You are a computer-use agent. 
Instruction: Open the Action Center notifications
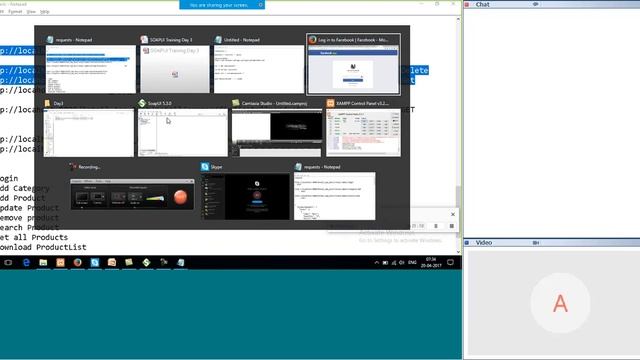coord(450,262)
